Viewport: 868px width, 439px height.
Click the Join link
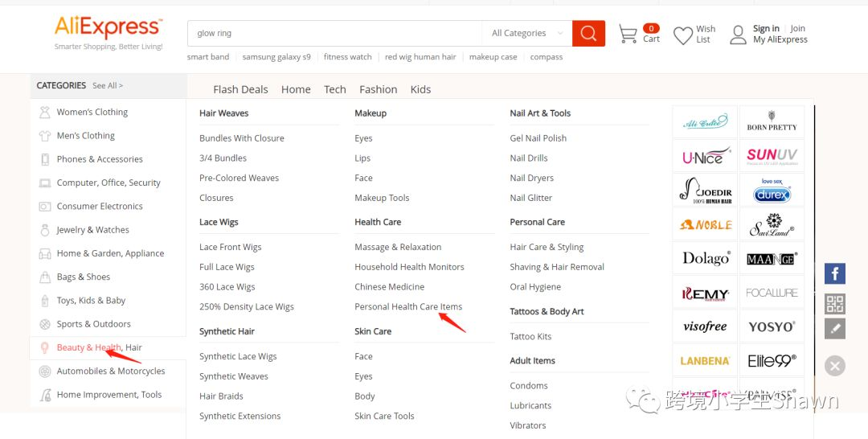[x=798, y=28]
